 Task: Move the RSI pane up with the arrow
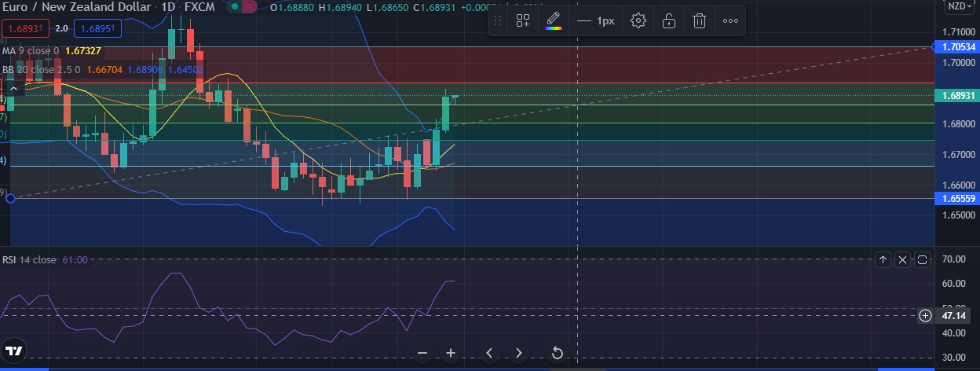882,259
